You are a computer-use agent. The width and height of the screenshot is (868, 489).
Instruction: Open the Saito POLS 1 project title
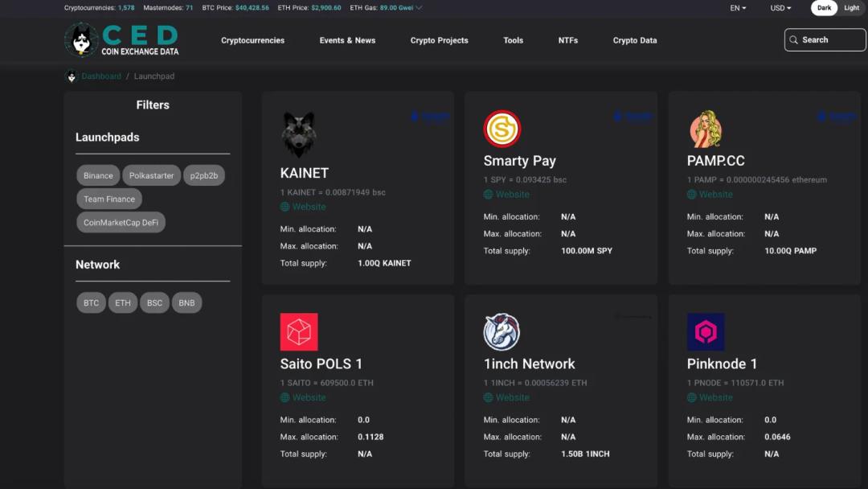click(x=321, y=364)
